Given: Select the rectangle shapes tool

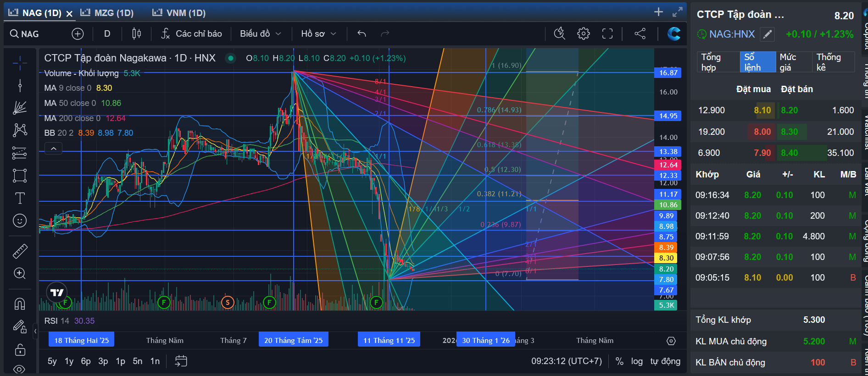Looking at the screenshot, I should [x=20, y=176].
